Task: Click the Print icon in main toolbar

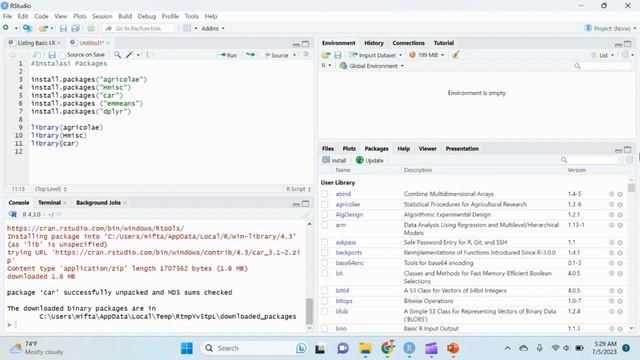Action: [x=91, y=28]
